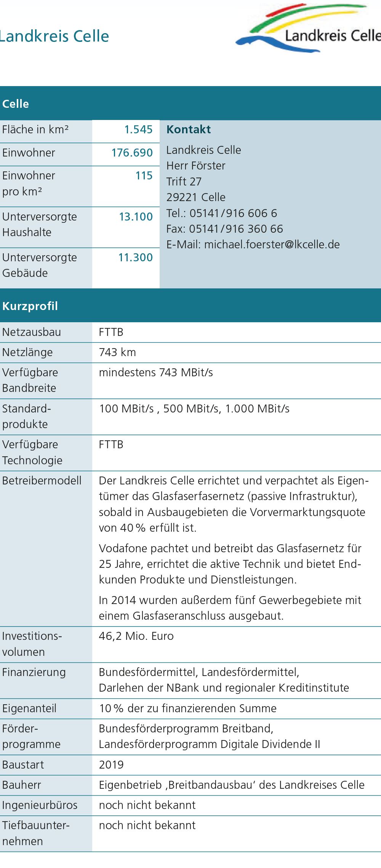381x868 pixels.
Task: Click the Unterversorgte Gebäude value 11.300
Action: (135, 257)
